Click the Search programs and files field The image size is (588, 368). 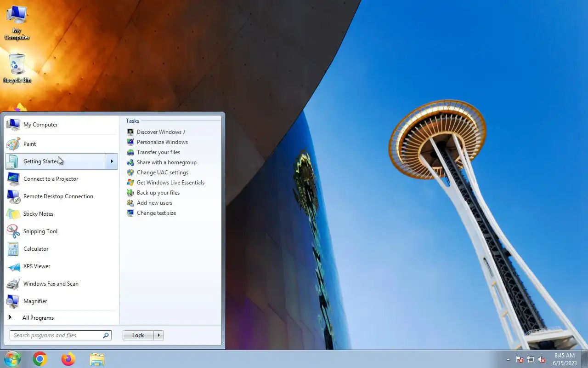(61, 335)
